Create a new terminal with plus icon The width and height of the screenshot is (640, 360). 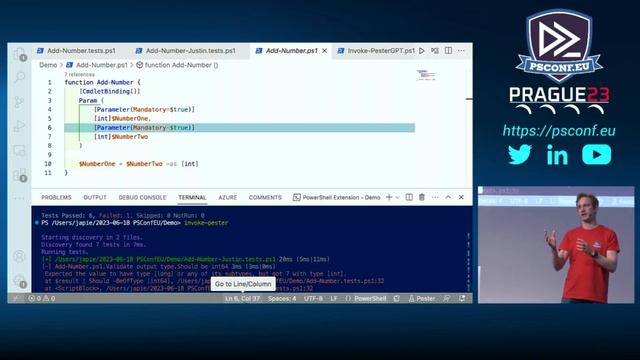click(x=389, y=197)
